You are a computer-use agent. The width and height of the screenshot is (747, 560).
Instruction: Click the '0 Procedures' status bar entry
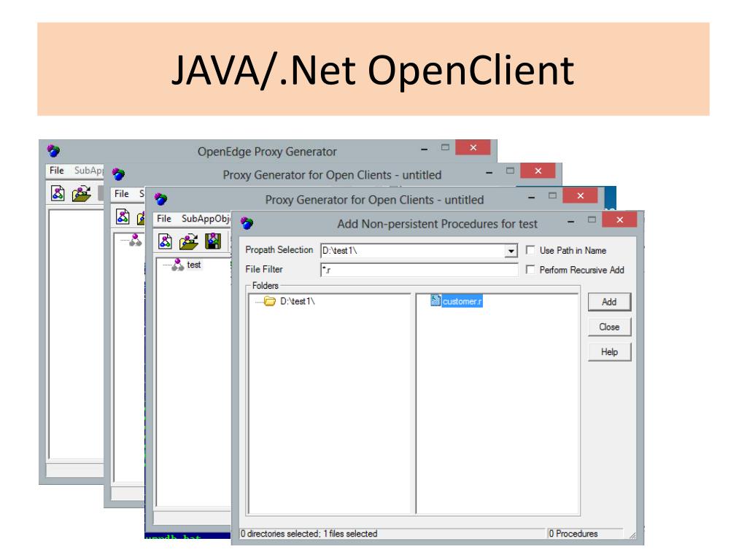point(573,534)
